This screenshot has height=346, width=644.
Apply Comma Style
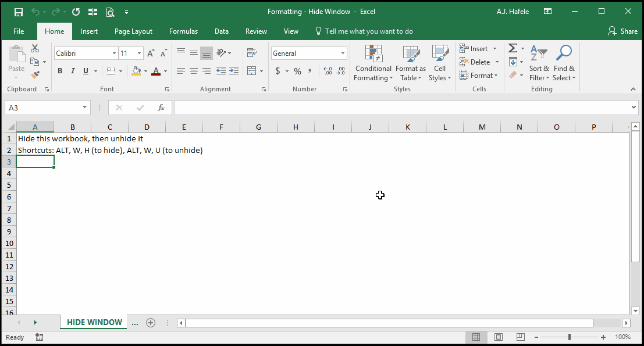310,71
